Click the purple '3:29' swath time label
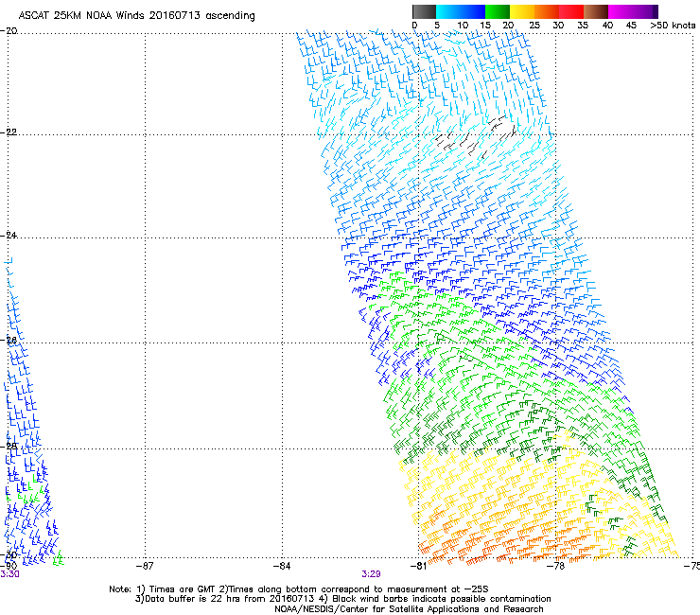 371,574
